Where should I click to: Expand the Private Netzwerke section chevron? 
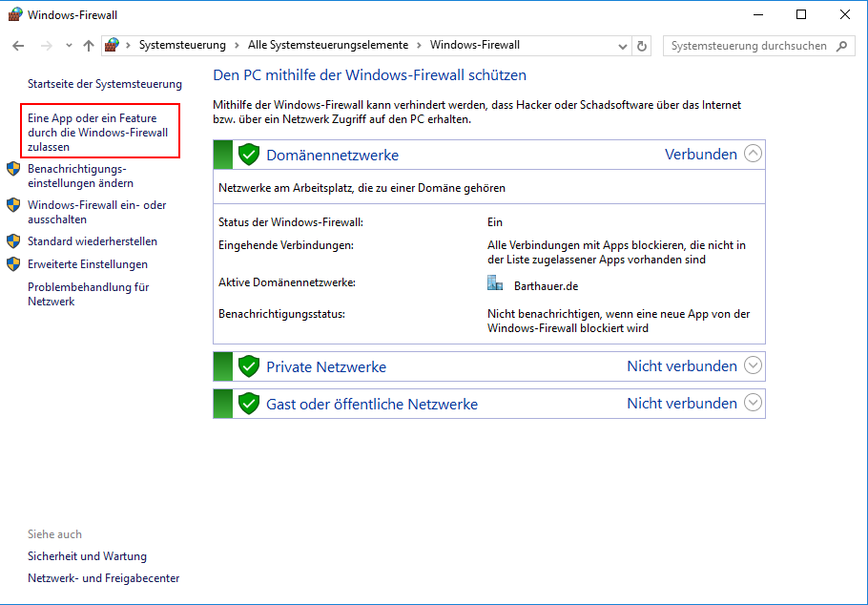click(x=753, y=365)
